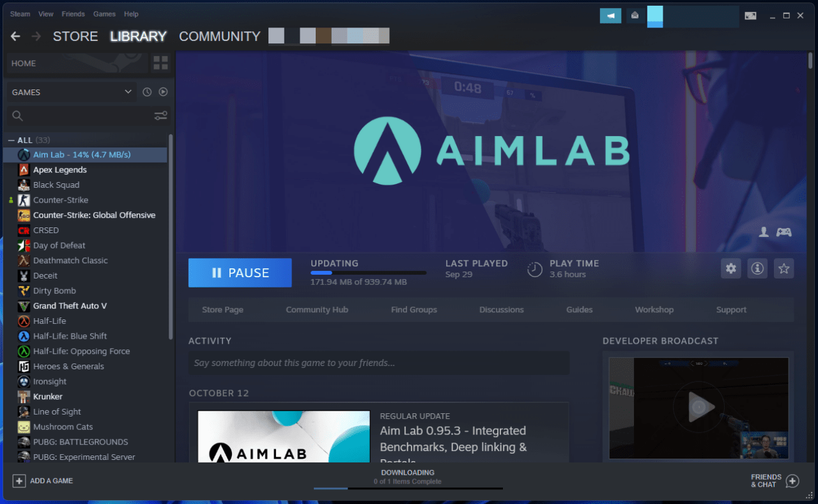This screenshot has width=818, height=504.
Task: Click the search magnifier icon
Action: [18, 116]
